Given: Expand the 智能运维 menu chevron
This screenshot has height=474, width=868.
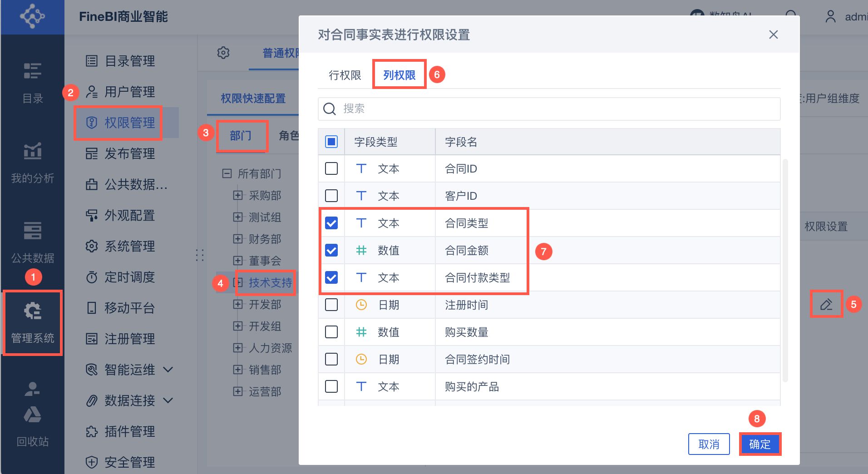Looking at the screenshot, I should click(x=168, y=370).
